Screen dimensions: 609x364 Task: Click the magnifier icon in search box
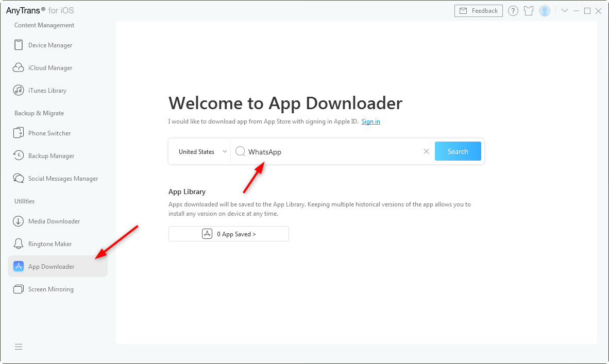(x=241, y=151)
